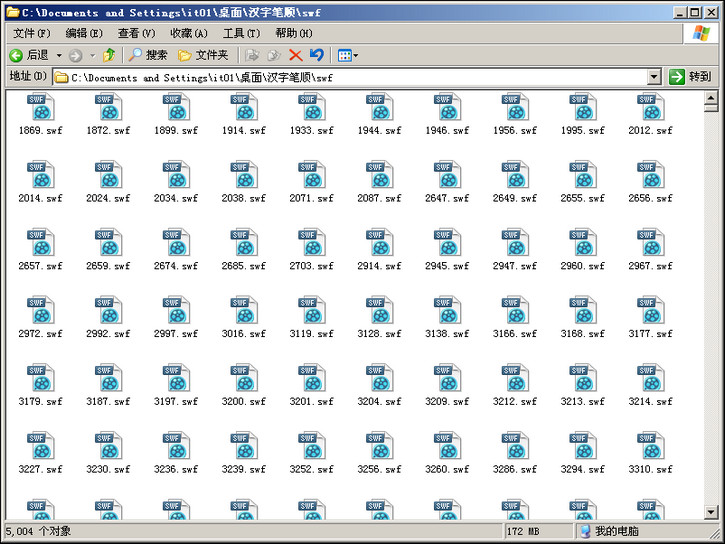Click the 3204.swf file name label
Image resolution: width=725 pixels, height=544 pixels.
point(380,402)
